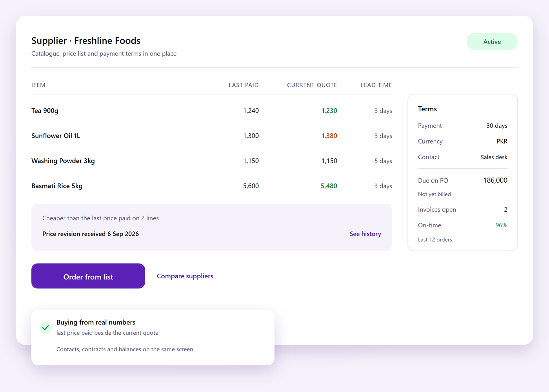Click the 30 days payment value
This screenshot has width=549, height=392.
pyautogui.click(x=497, y=125)
